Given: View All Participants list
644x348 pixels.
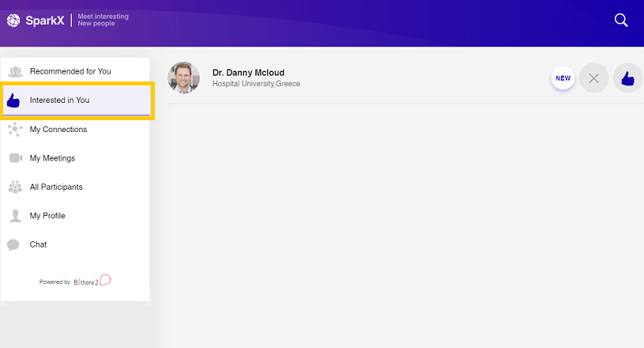Looking at the screenshot, I should 75,187.
